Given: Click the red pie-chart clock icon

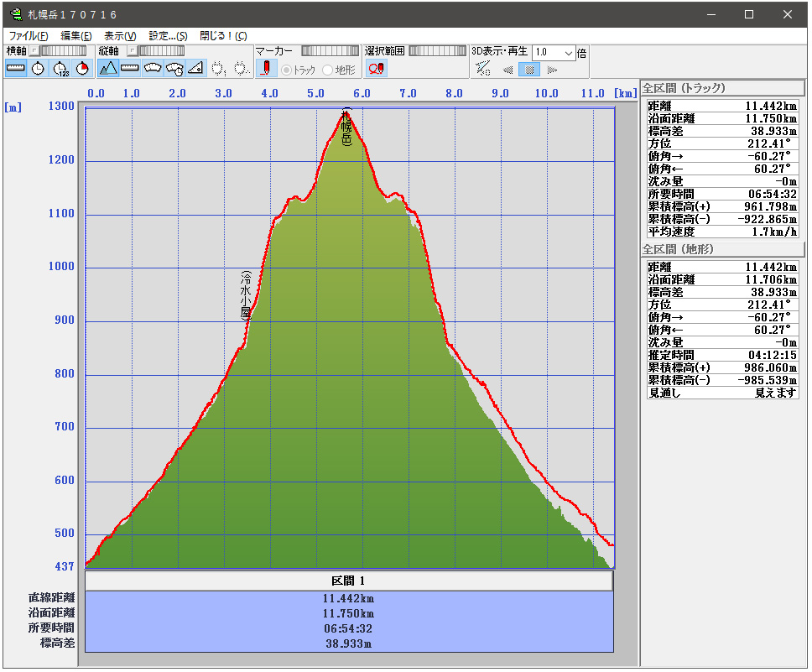Looking at the screenshot, I should pyautogui.click(x=81, y=69).
